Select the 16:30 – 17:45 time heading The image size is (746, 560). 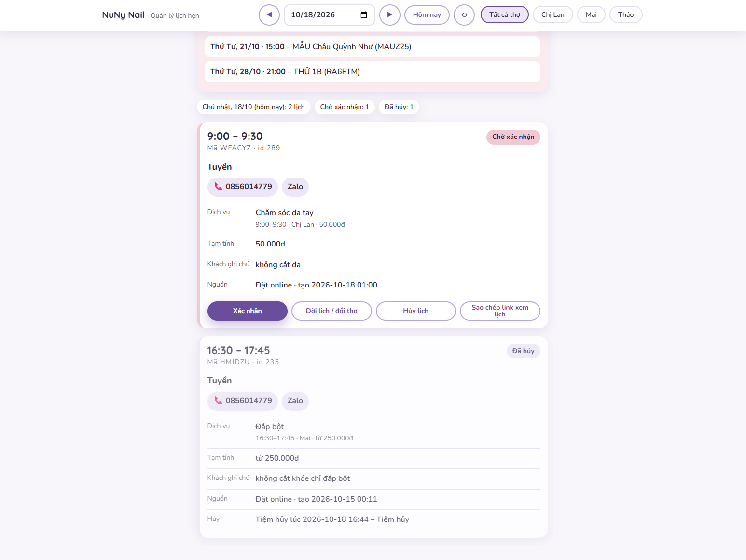(238, 351)
